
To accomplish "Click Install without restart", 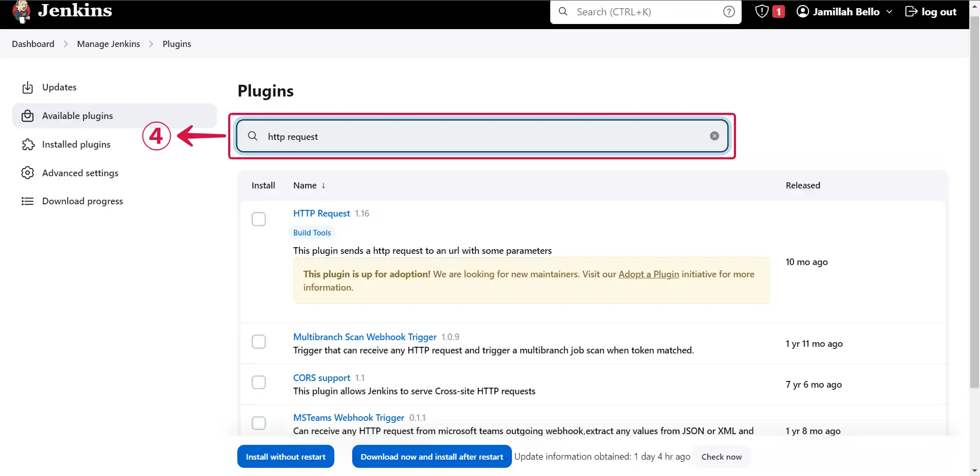I will pyautogui.click(x=286, y=457).
